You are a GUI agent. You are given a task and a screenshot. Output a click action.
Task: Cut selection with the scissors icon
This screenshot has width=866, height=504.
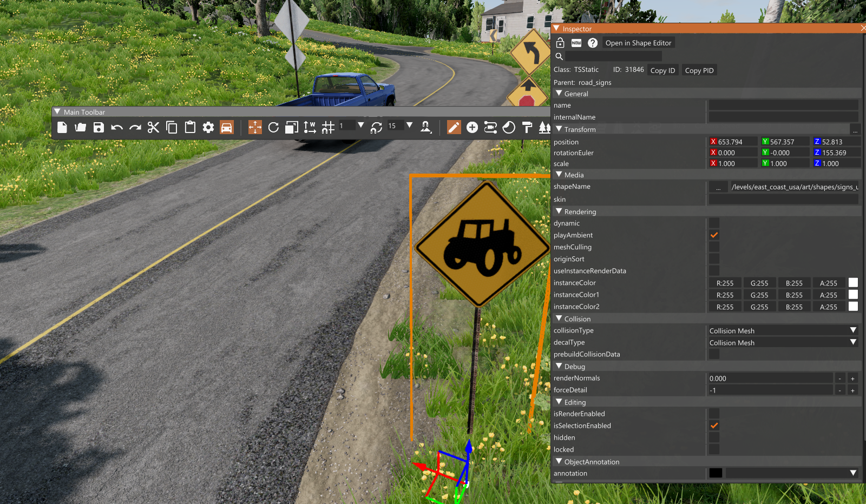click(154, 127)
